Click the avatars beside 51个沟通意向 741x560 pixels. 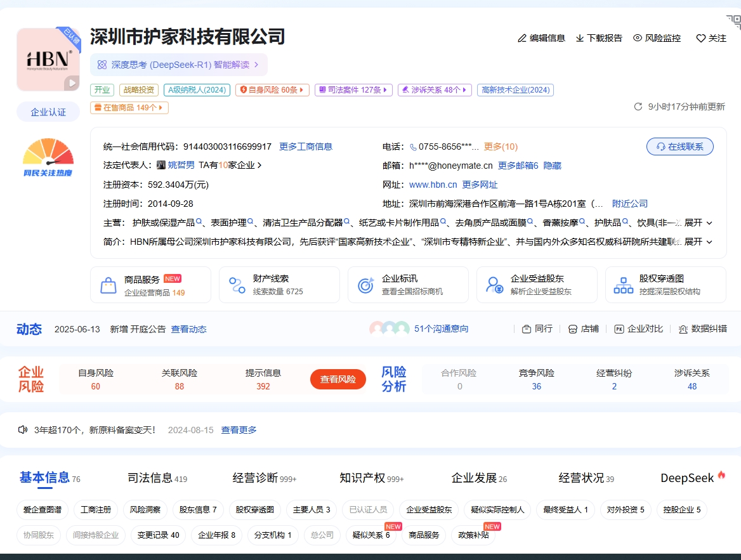coord(389,329)
